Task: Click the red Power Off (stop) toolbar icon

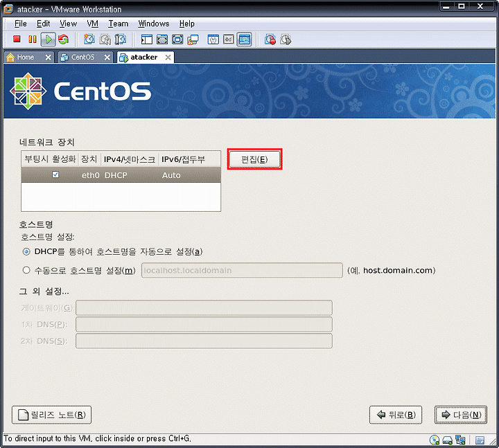Action: 17,39
